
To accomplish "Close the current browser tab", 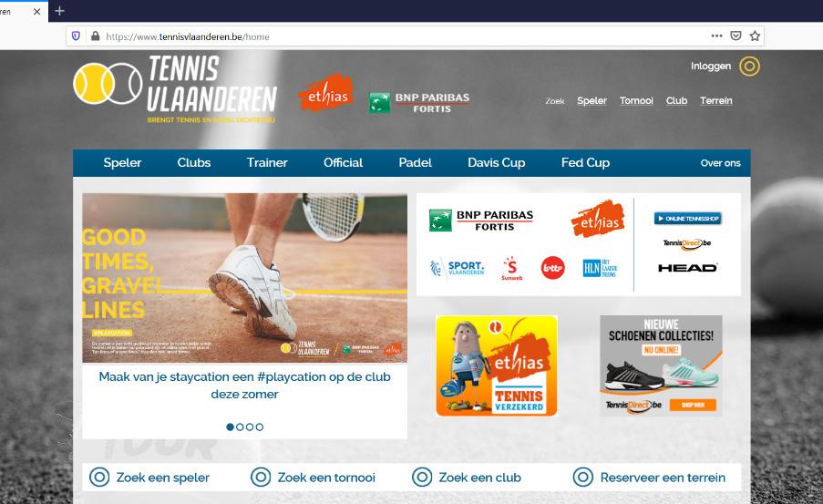I will [36, 11].
